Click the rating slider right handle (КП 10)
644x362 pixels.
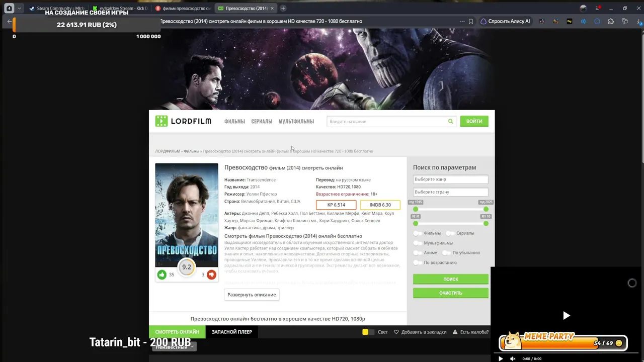[x=486, y=223]
